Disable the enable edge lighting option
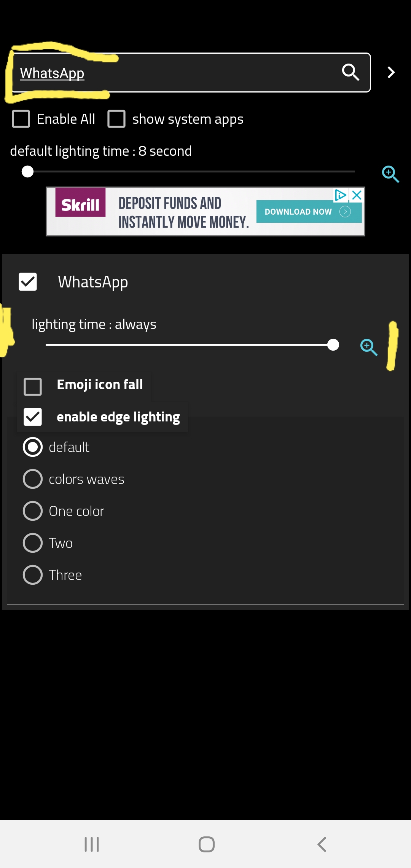 (33, 417)
